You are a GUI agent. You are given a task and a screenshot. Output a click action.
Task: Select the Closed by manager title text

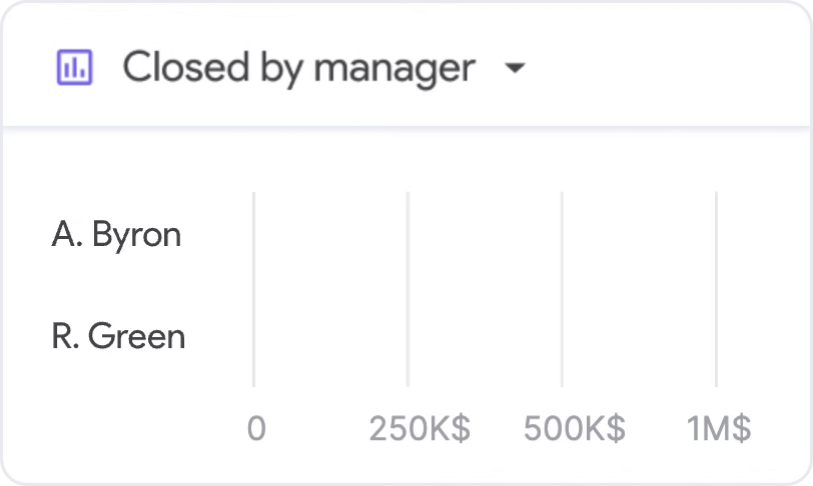pyautogui.click(x=299, y=68)
